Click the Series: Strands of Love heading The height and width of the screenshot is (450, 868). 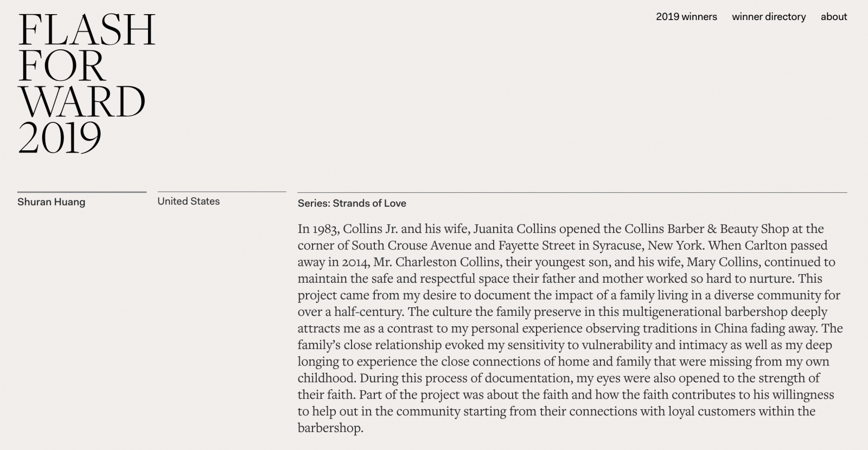click(x=352, y=204)
